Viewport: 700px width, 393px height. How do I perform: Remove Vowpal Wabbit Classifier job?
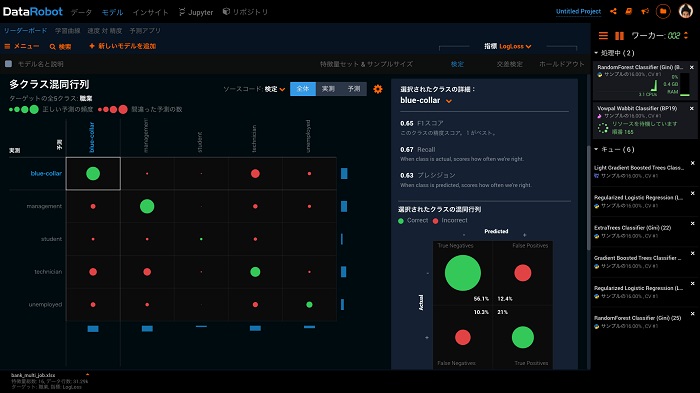(692, 109)
